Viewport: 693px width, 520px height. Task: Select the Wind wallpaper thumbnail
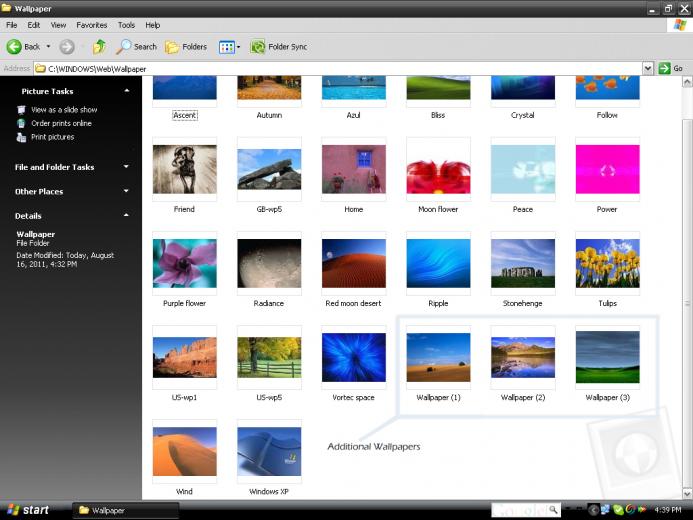(184, 452)
